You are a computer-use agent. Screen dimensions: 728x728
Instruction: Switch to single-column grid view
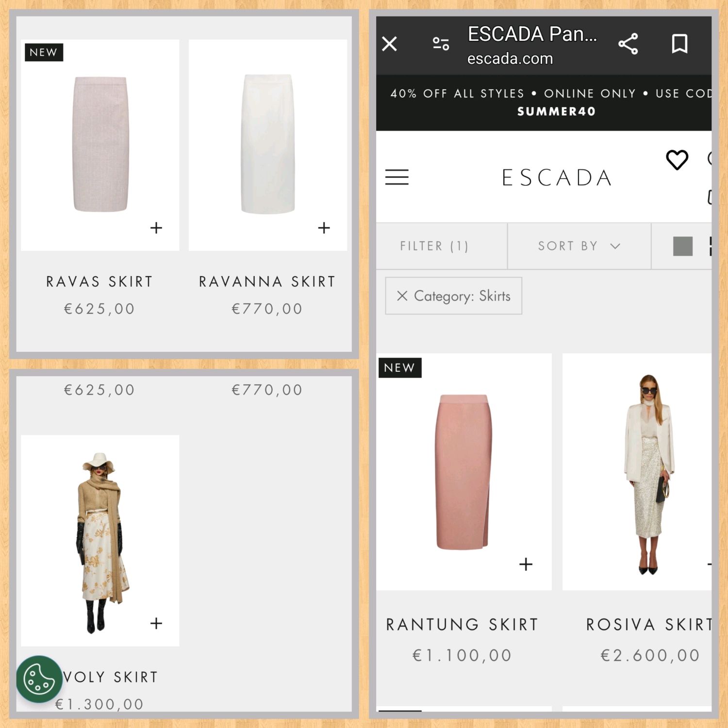(x=682, y=246)
